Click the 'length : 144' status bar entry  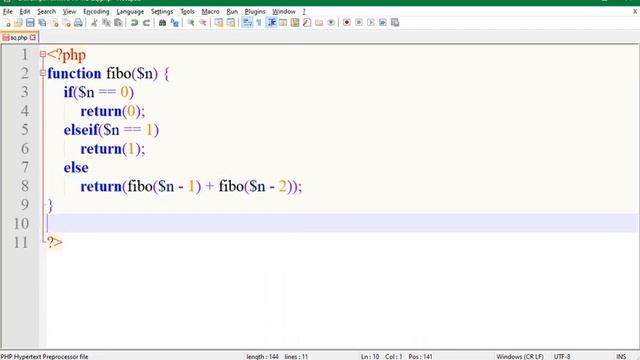[x=262, y=357]
